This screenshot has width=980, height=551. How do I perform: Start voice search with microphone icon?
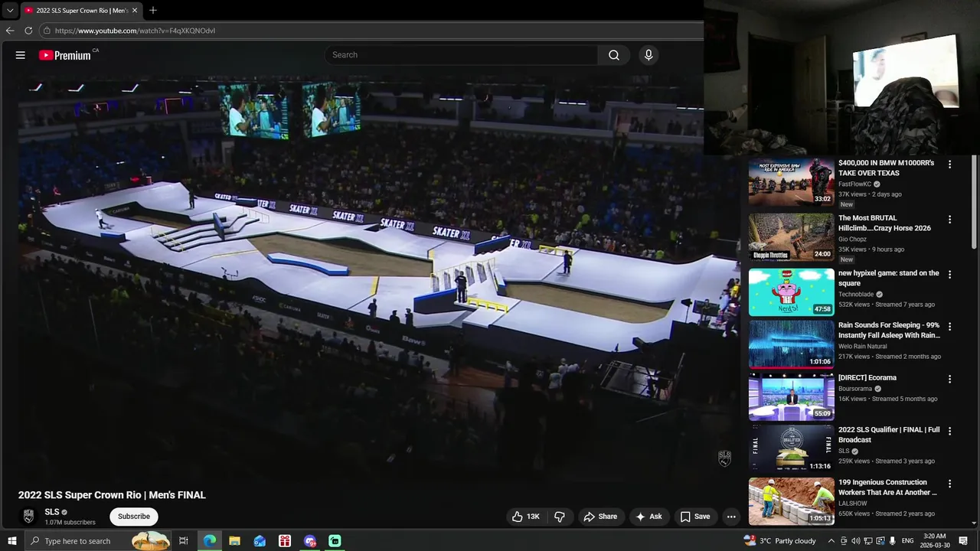pos(648,55)
